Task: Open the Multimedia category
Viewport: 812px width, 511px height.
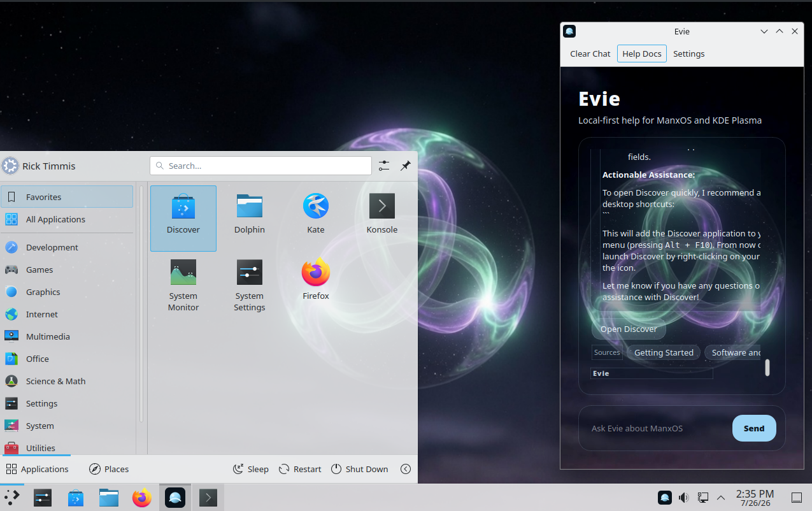Action: pos(67,336)
